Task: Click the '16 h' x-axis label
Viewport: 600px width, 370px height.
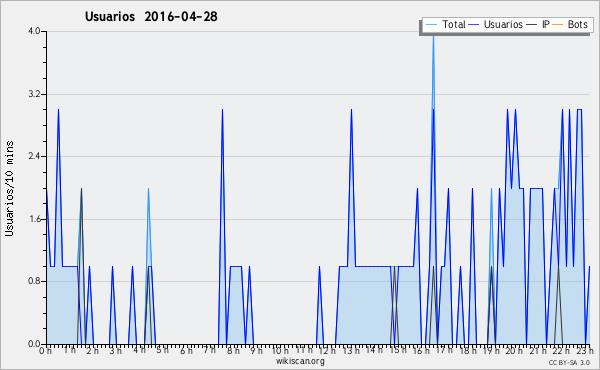Action: pyautogui.click(x=421, y=351)
